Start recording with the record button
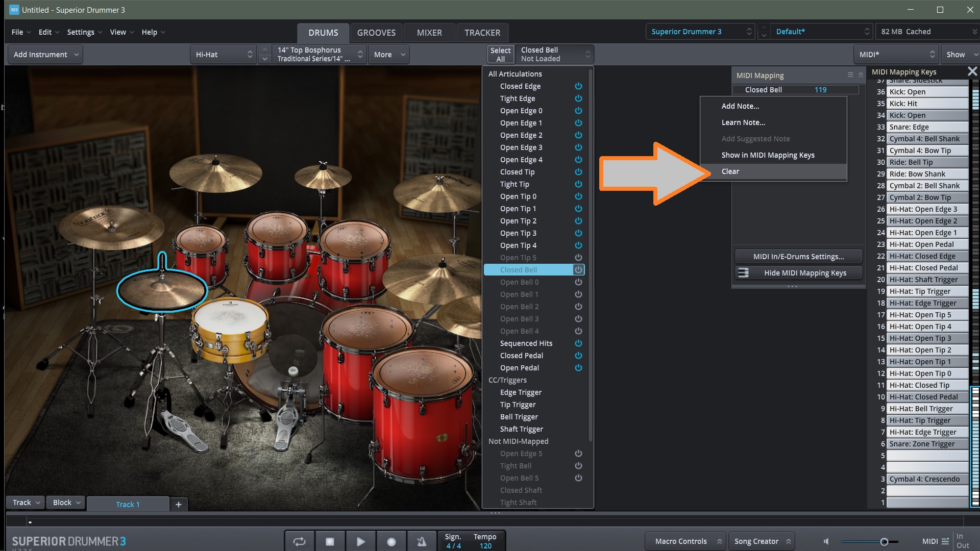The height and width of the screenshot is (551, 980). [391, 541]
